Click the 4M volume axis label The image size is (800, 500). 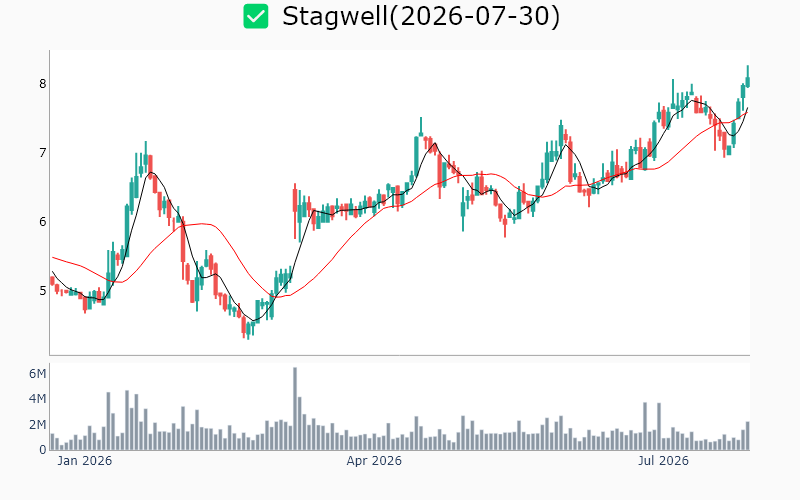[37, 399]
